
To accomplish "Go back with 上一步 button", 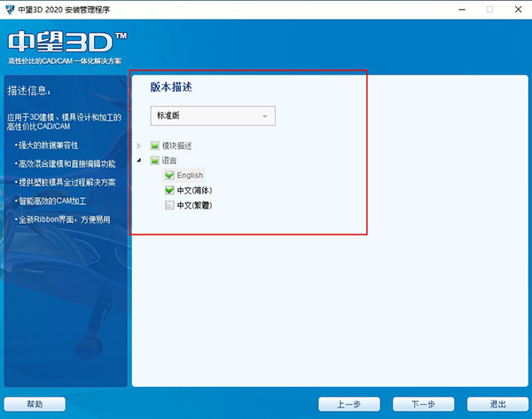I will click(x=349, y=404).
